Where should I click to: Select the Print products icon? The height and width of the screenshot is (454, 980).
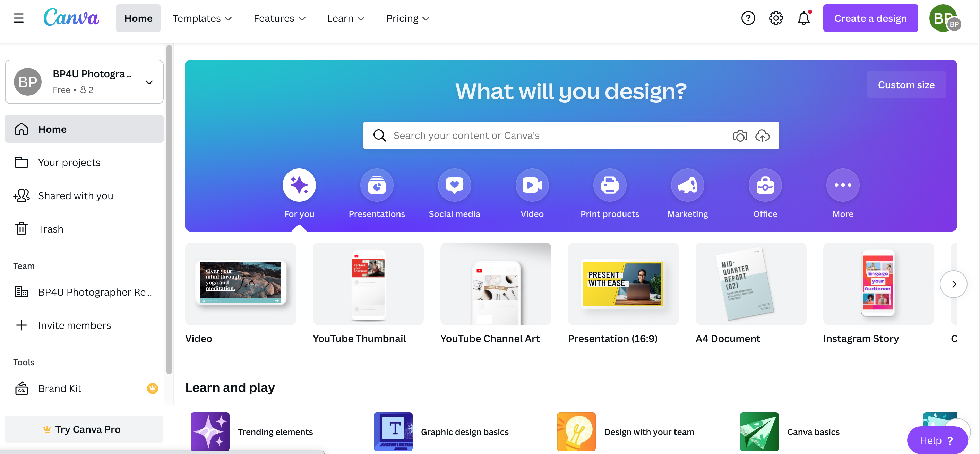coord(609,185)
